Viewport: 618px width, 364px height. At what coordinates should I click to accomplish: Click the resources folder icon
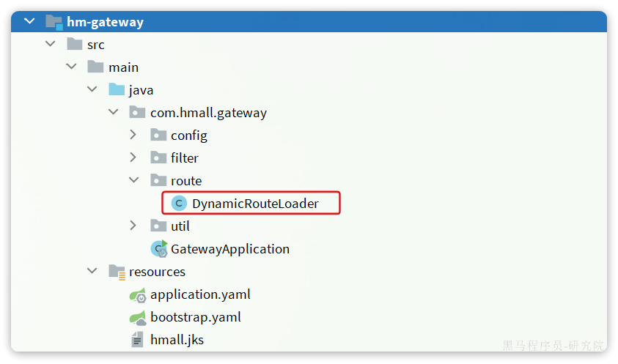pos(117,272)
